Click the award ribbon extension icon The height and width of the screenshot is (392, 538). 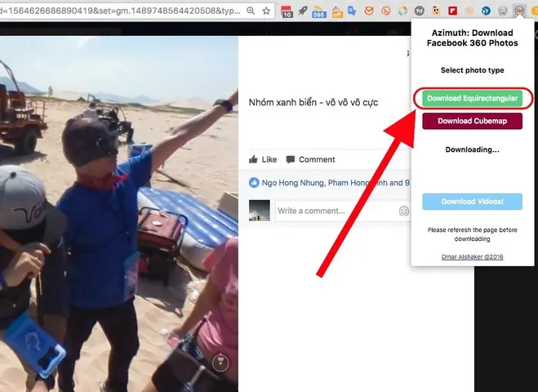click(x=503, y=11)
